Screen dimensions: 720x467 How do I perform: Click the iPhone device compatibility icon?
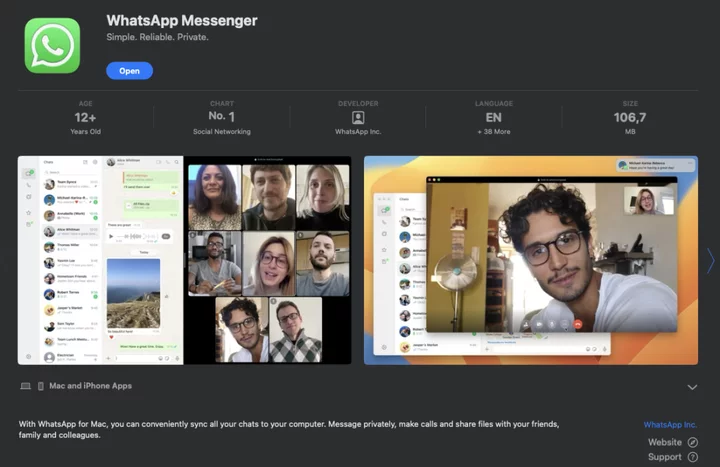40,386
